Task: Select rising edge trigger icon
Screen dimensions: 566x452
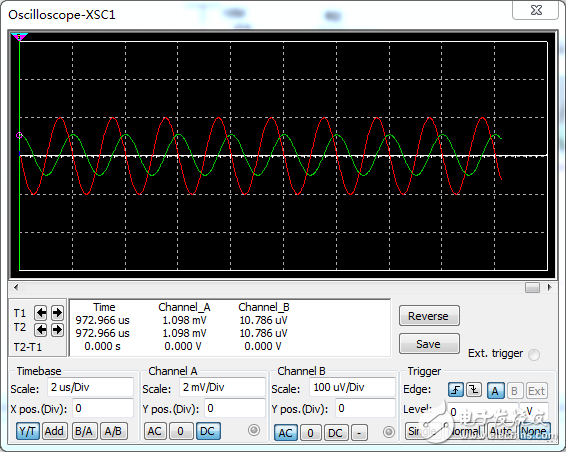Action: pos(456,390)
